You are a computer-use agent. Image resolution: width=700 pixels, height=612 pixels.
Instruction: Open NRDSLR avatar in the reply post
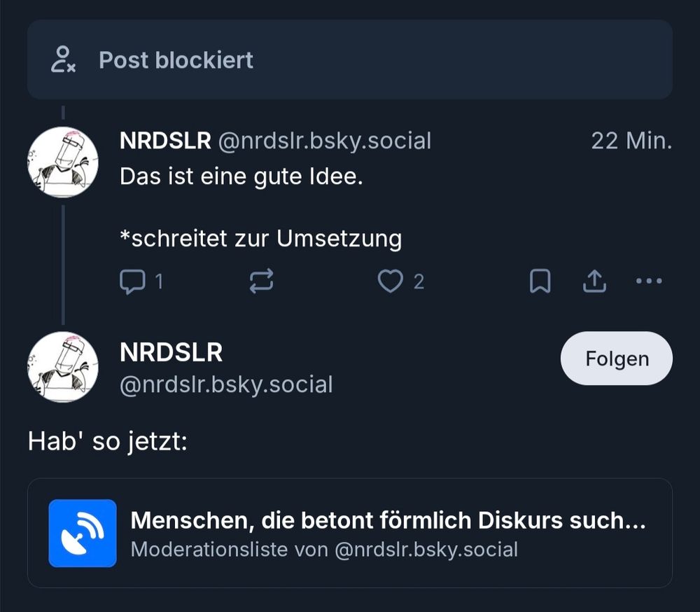(x=63, y=162)
